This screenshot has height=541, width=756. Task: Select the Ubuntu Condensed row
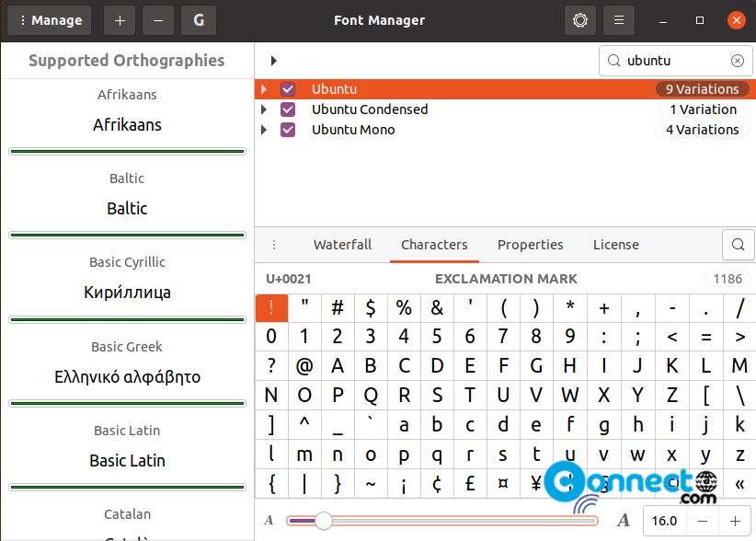point(505,109)
